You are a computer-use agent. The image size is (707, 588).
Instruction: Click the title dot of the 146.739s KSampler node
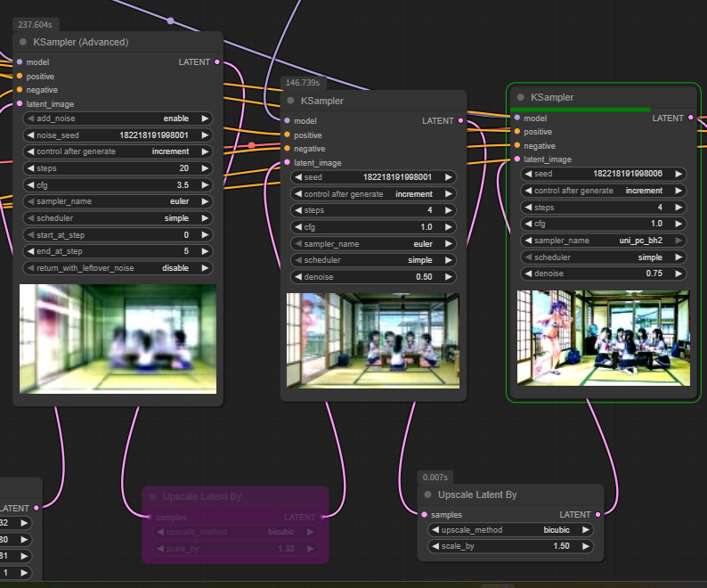click(x=290, y=101)
